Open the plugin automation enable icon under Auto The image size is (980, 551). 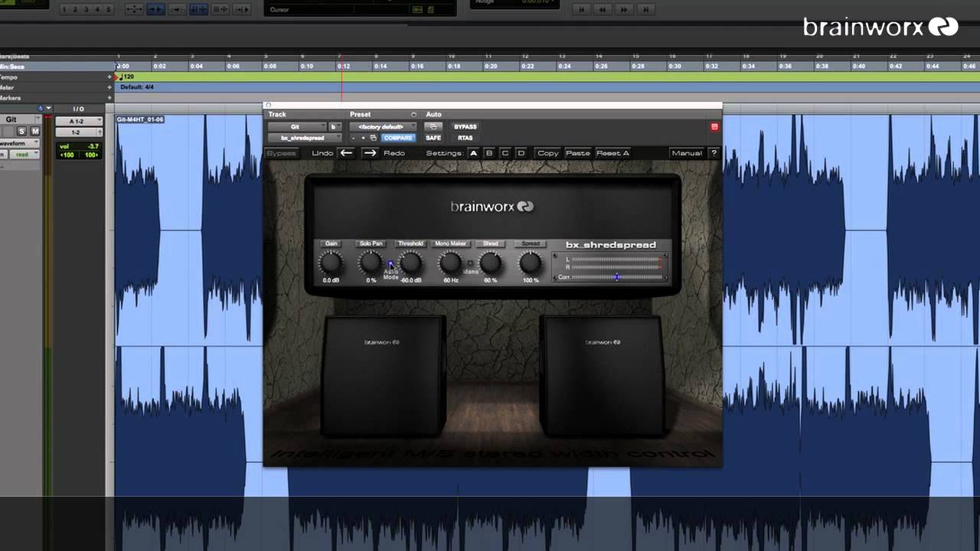[x=433, y=127]
